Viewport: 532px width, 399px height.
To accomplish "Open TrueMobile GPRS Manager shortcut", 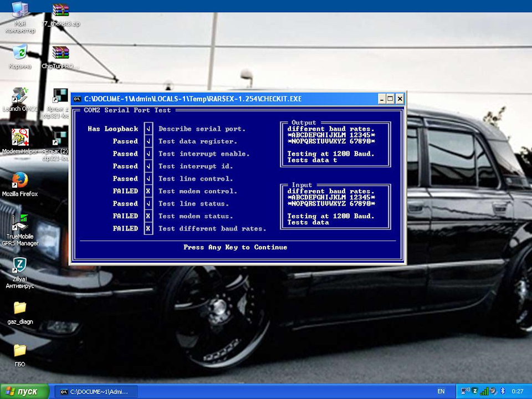I will (x=20, y=223).
